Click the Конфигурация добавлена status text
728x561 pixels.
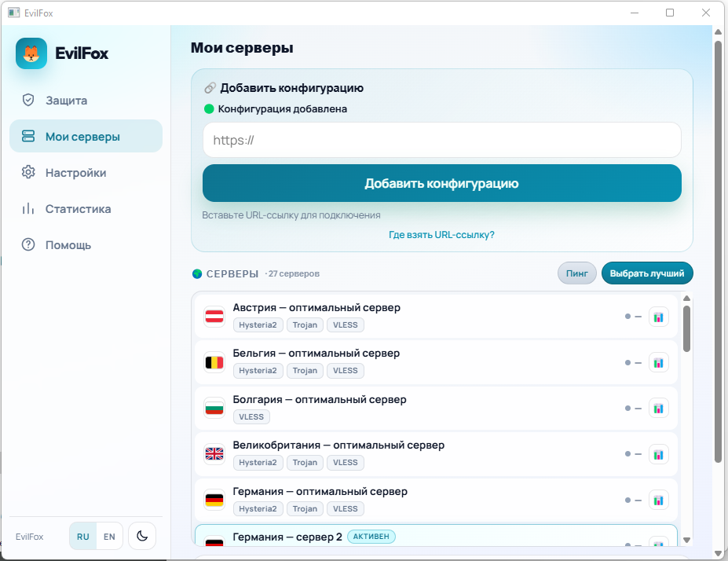pos(282,109)
